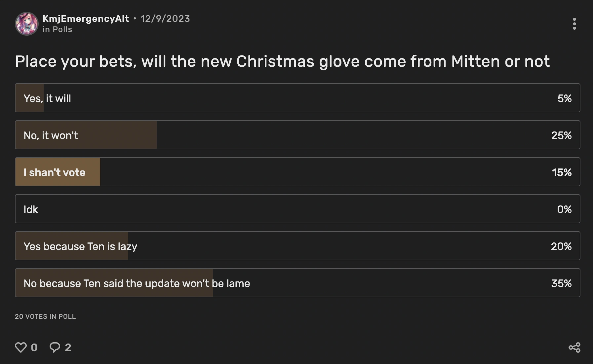Visit the KmjEmergencyAlt username profile link
Screen dimensions: 593x364
click(86, 18)
